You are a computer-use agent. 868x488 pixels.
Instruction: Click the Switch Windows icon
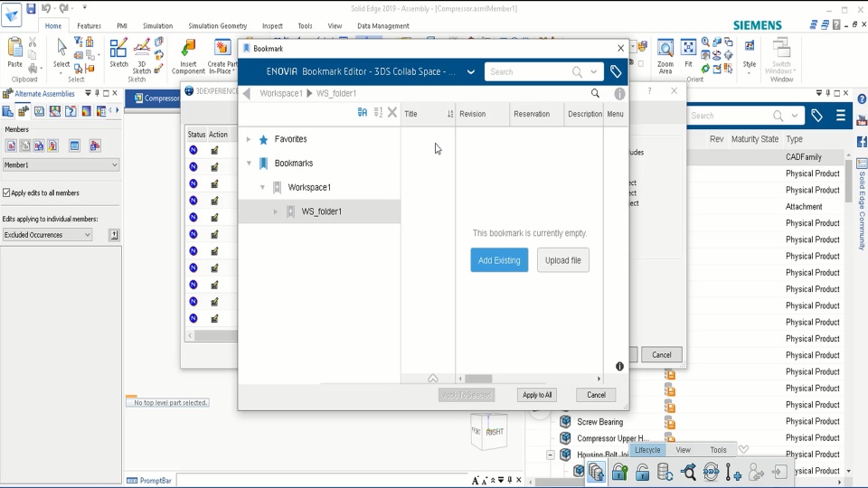(x=781, y=48)
